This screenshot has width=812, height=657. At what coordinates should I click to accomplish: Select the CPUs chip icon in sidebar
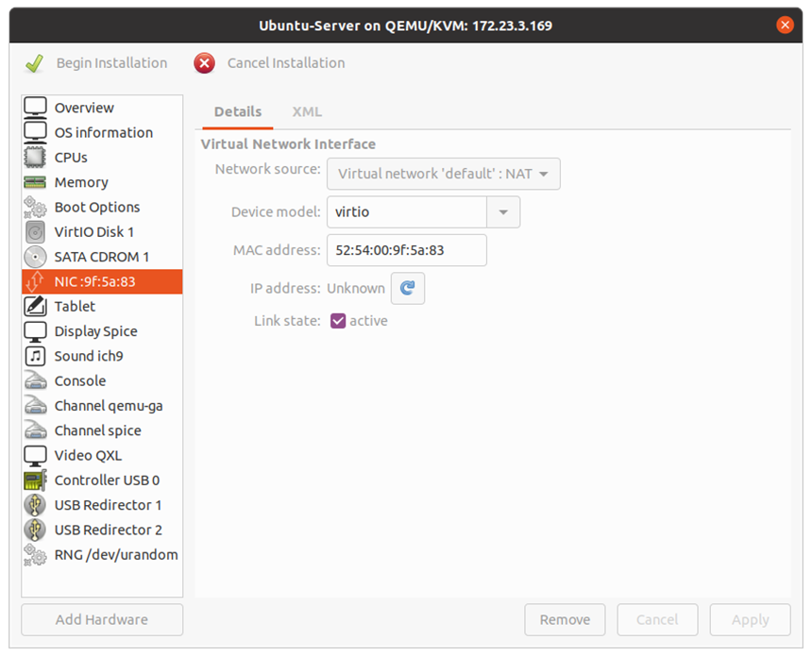[x=35, y=158]
